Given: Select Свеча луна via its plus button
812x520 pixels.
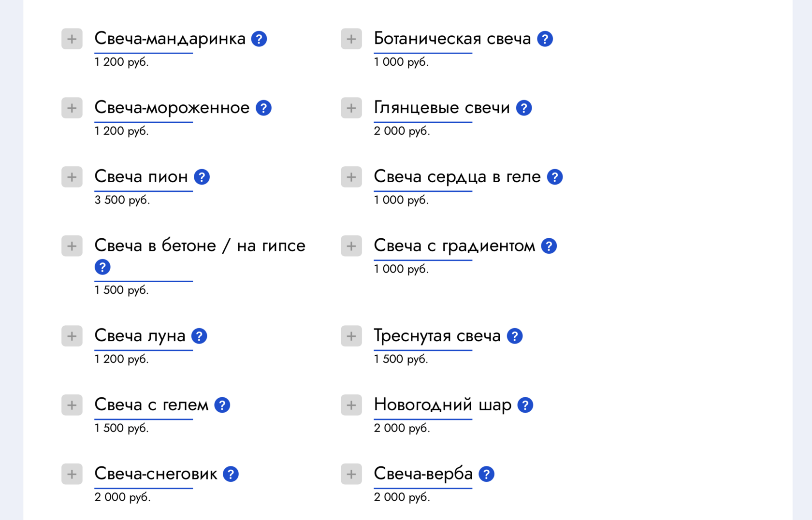Looking at the screenshot, I should click(x=72, y=336).
